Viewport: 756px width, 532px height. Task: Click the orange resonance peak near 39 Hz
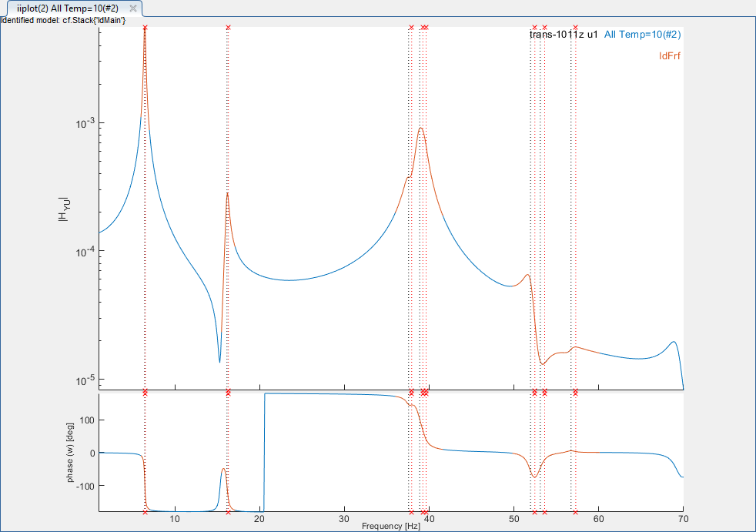[x=421, y=129]
